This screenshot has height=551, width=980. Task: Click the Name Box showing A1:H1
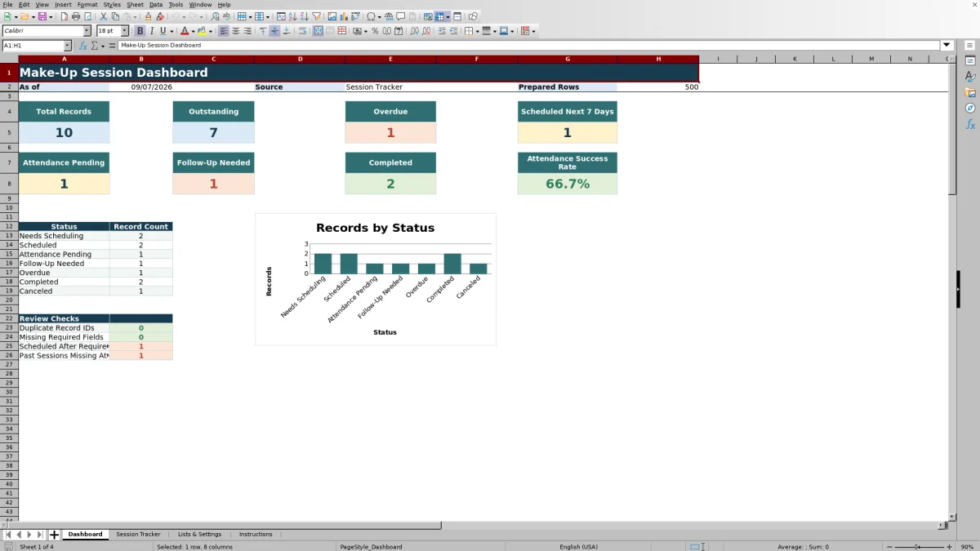point(33,46)
